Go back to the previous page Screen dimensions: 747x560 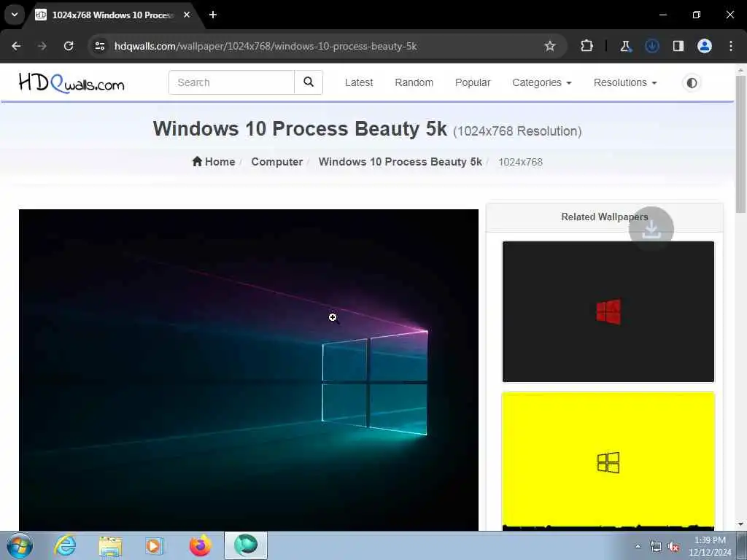(16, 46)
